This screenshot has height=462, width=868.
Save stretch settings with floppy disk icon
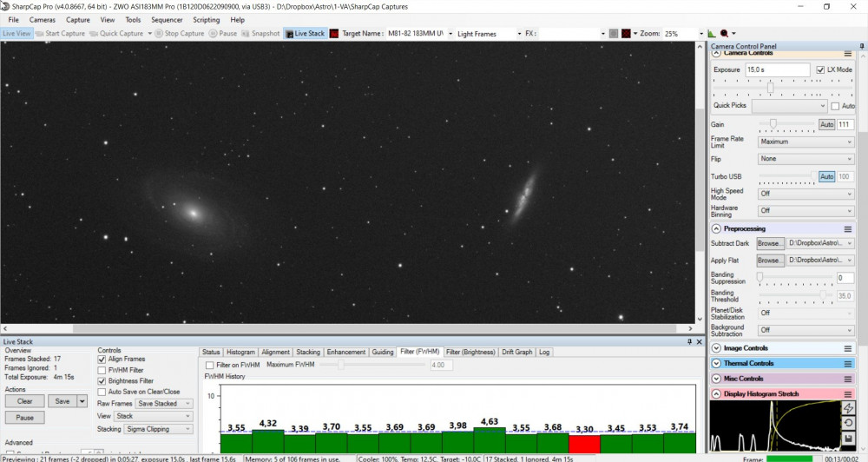pyautogui.click(x=847, y=439)
